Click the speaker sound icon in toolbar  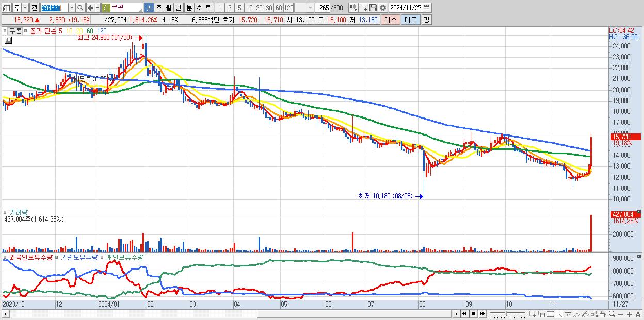[90, 8]
